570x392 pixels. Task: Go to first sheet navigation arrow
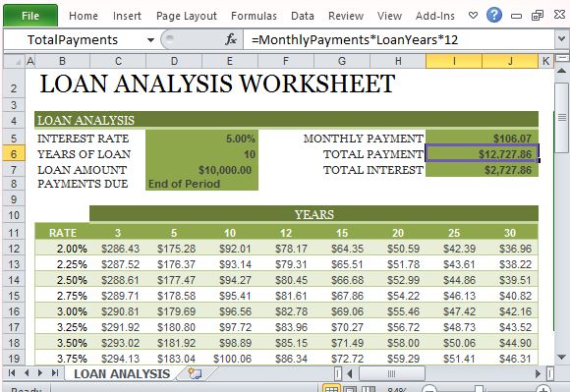tap(11, 373)
